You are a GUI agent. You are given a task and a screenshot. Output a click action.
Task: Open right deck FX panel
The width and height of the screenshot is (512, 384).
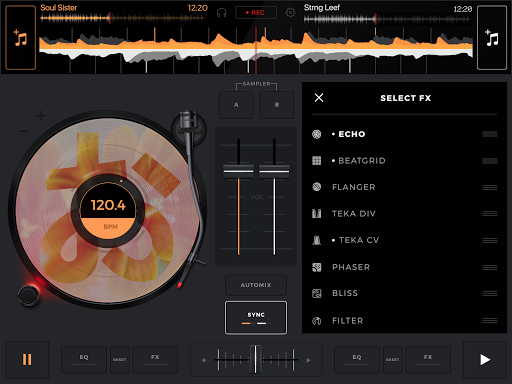[x=428, y=360]
